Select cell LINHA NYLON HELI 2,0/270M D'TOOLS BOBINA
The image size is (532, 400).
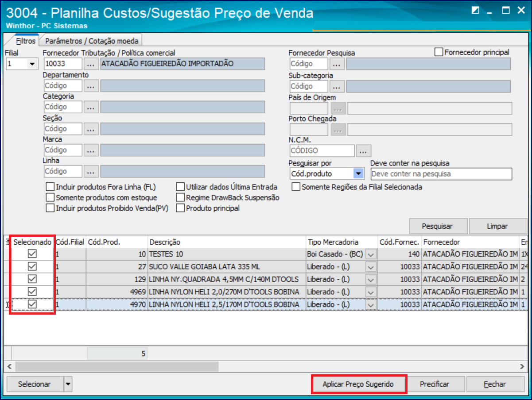pyautogui.click(x=226, y=292)
